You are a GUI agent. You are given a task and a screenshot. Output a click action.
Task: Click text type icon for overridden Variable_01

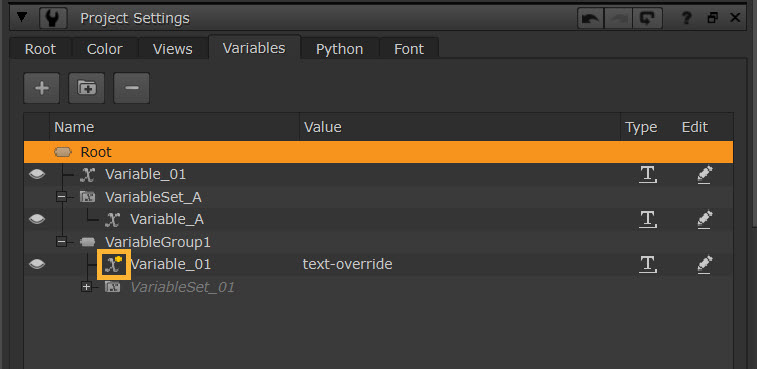tap(647, 264)
